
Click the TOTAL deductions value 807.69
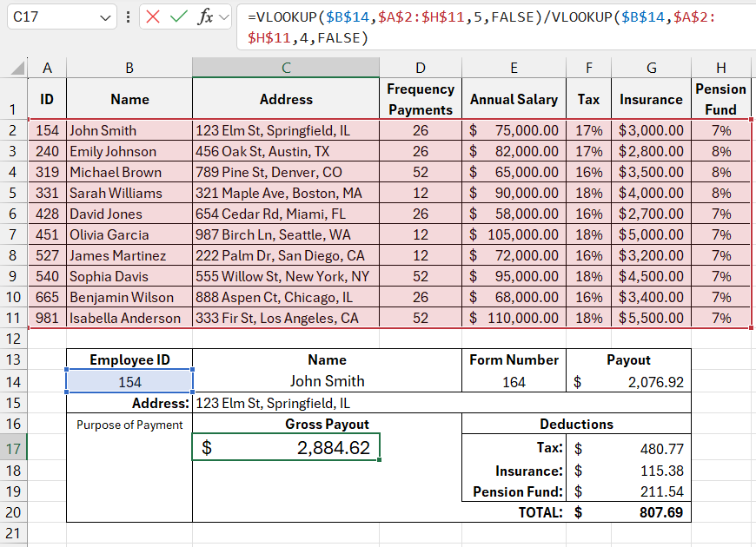pyautogui.click(x=628, y=512)
